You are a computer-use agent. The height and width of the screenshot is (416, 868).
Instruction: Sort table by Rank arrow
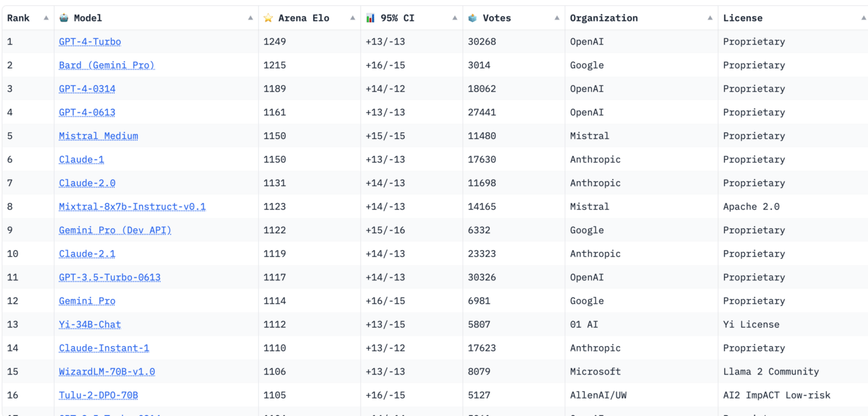pos(46,18)
